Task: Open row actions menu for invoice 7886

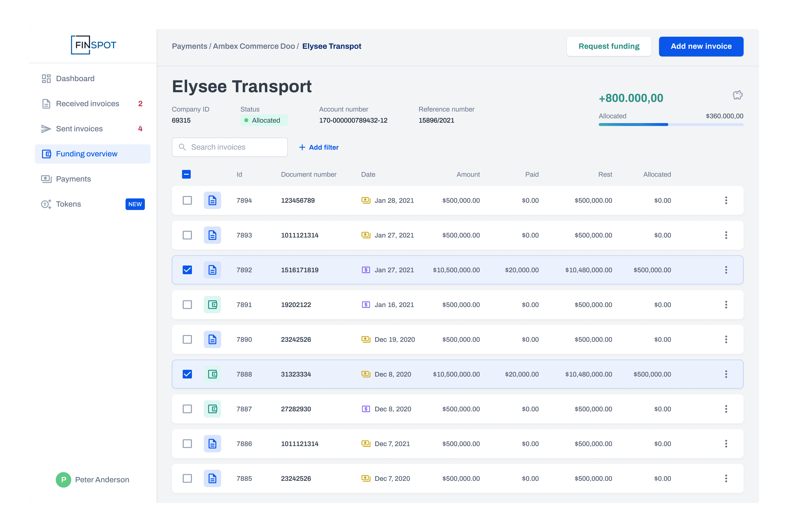Action: [x=726, y=443]
